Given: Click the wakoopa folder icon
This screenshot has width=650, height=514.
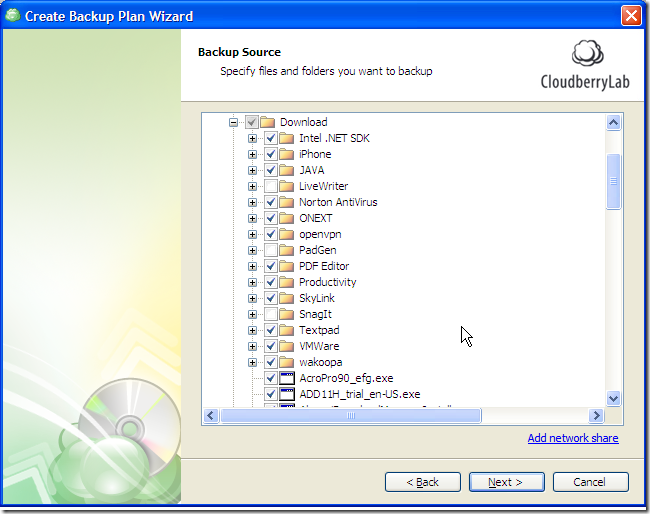Looking at the screenshot, I should pyautogui.click(x=286, y=362).
